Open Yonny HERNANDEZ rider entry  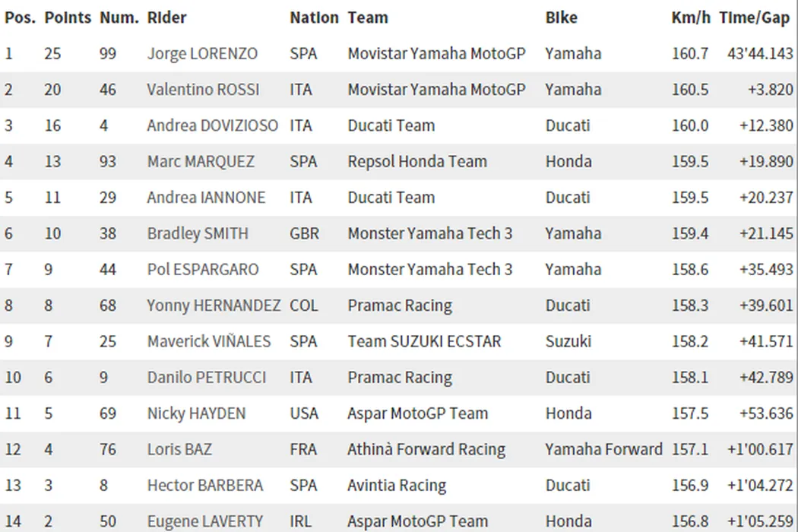point(214,306)
